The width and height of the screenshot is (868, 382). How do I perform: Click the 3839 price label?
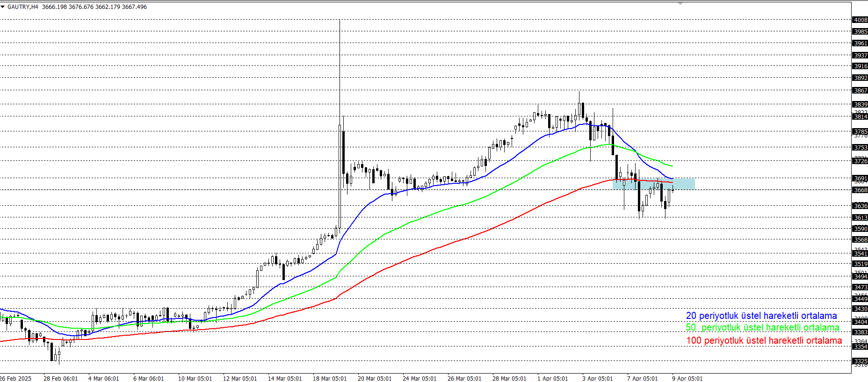(x=861, y=104)
